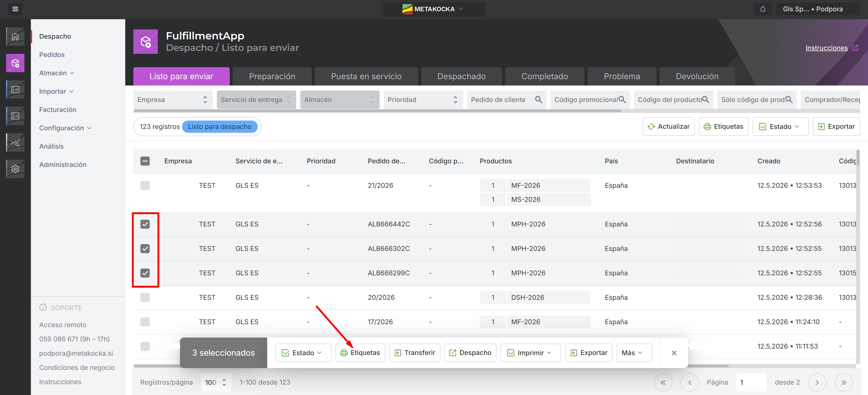Click Etiquetas in the top toolbar
This screenshot has width=868, height=395.
click(724, 127)
